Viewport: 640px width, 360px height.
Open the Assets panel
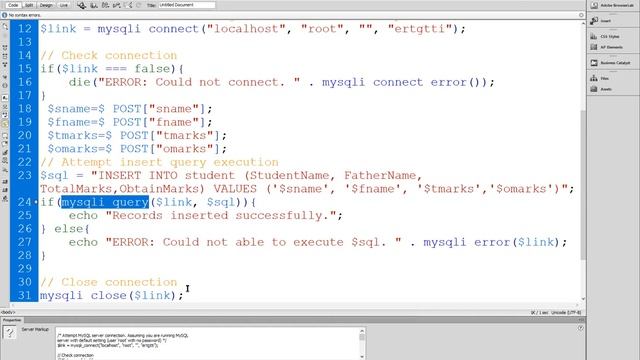[601, 89]
